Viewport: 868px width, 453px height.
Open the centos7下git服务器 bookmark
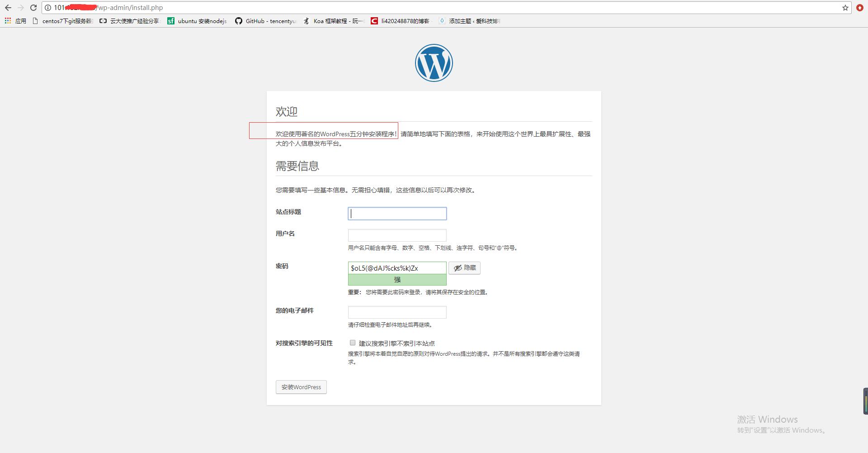(x=63, y=21)
